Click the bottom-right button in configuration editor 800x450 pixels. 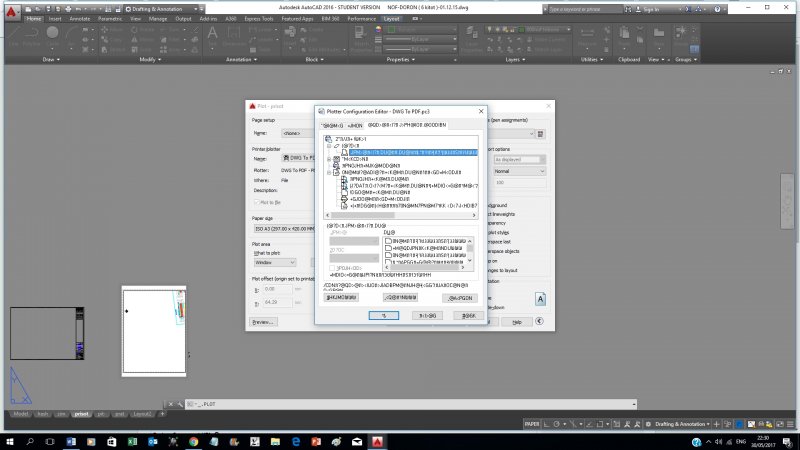pos(468,316)
